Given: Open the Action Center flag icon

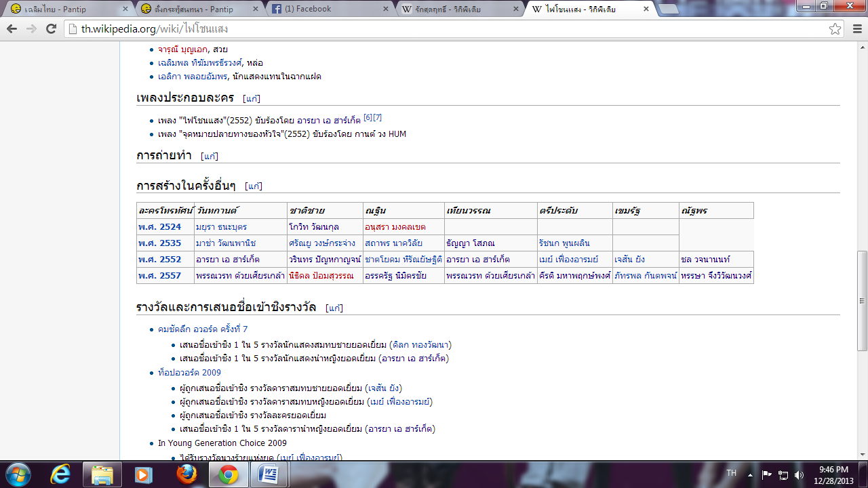Looking at the screenshot, I should 767,475.
